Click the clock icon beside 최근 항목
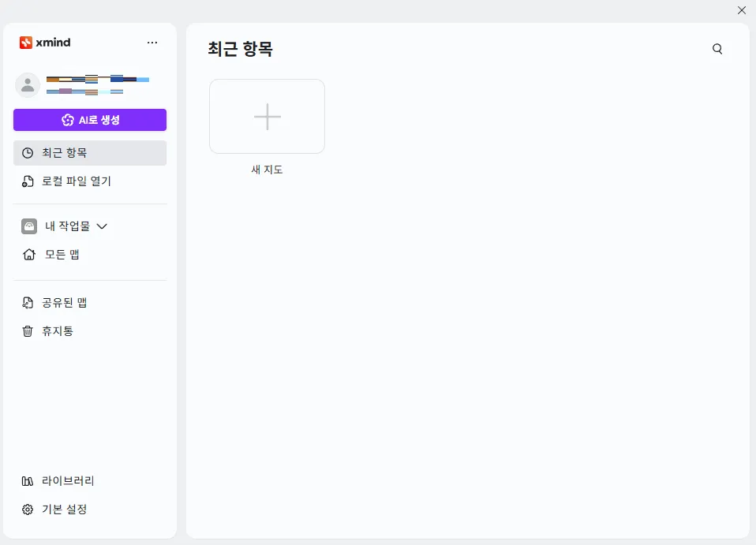The height and width of the screenshot is (545, 756). click(28, 152)
